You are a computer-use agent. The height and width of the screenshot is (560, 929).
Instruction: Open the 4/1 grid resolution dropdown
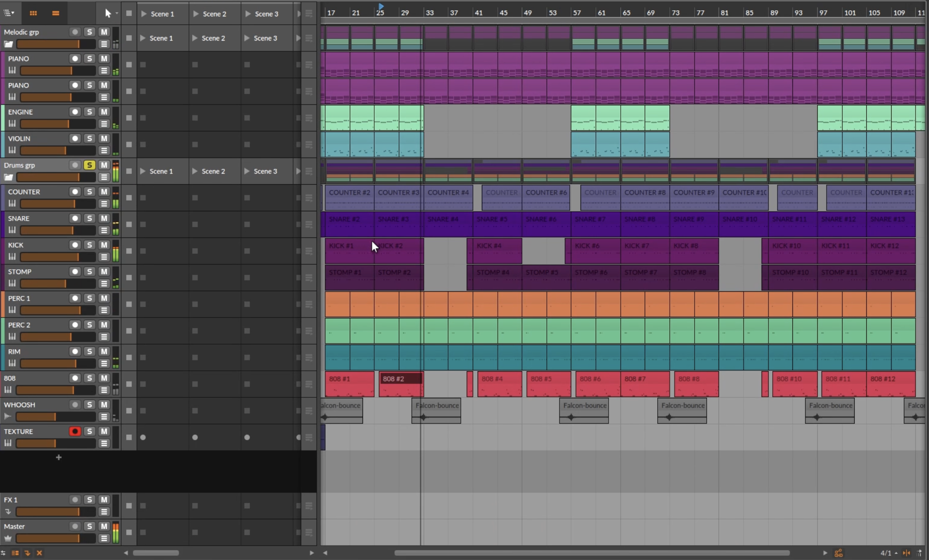[888, 553]
